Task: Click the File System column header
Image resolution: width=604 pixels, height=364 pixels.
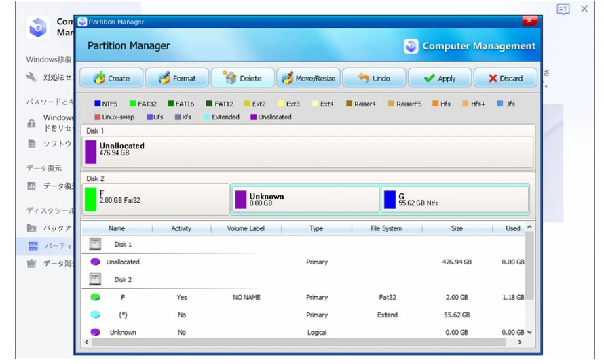Action: coord(386,228)
